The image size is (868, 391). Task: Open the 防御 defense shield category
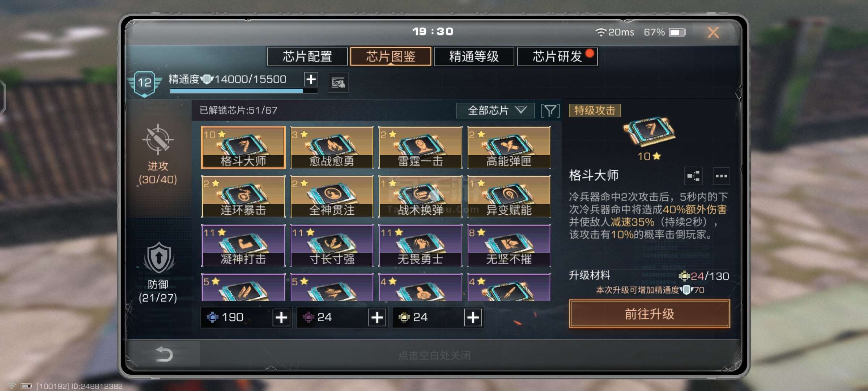(158, 258)
